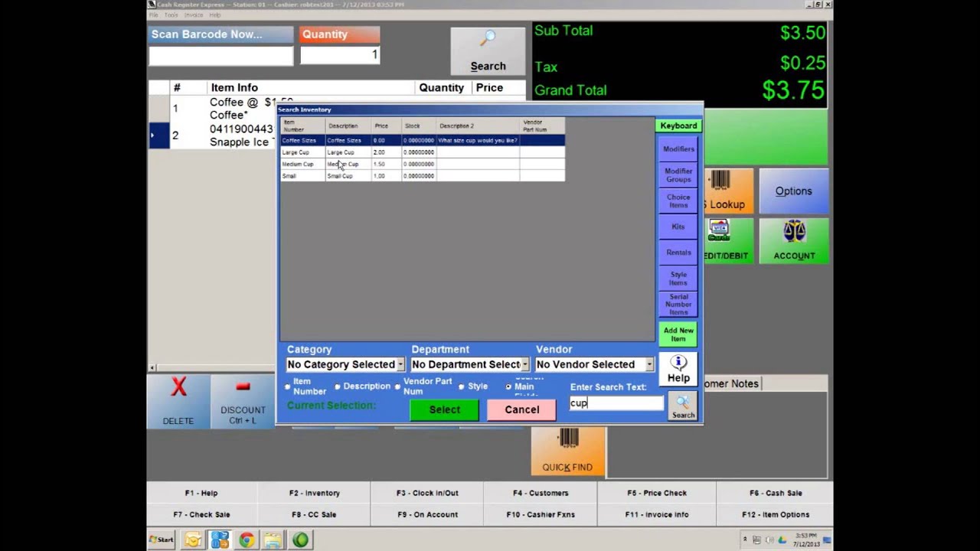The width and height of the screenshot is (980, 551).
Task: Click F4 - Customers function key
Action: [x=541, y=493]
